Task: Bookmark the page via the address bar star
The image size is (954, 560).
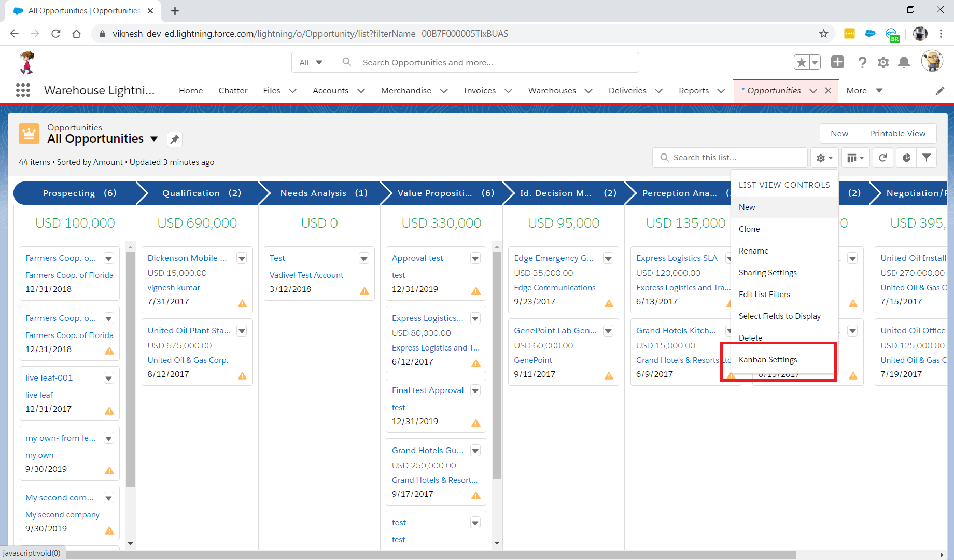Action: (823, 33)
